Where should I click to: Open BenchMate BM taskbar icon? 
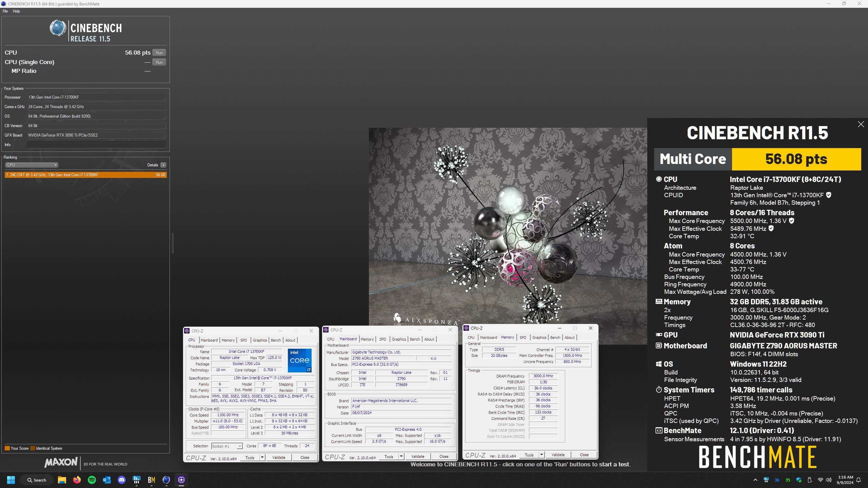152,480
